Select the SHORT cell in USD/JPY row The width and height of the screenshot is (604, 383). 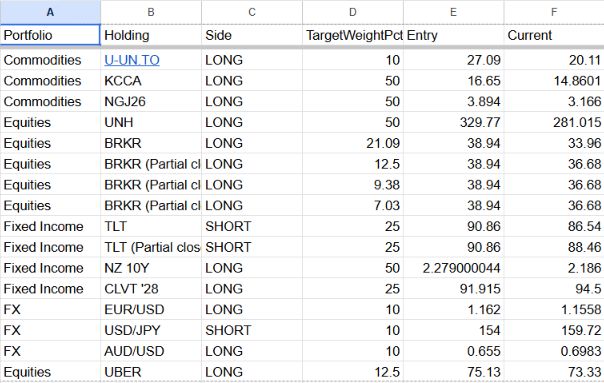tap(252, 331)
